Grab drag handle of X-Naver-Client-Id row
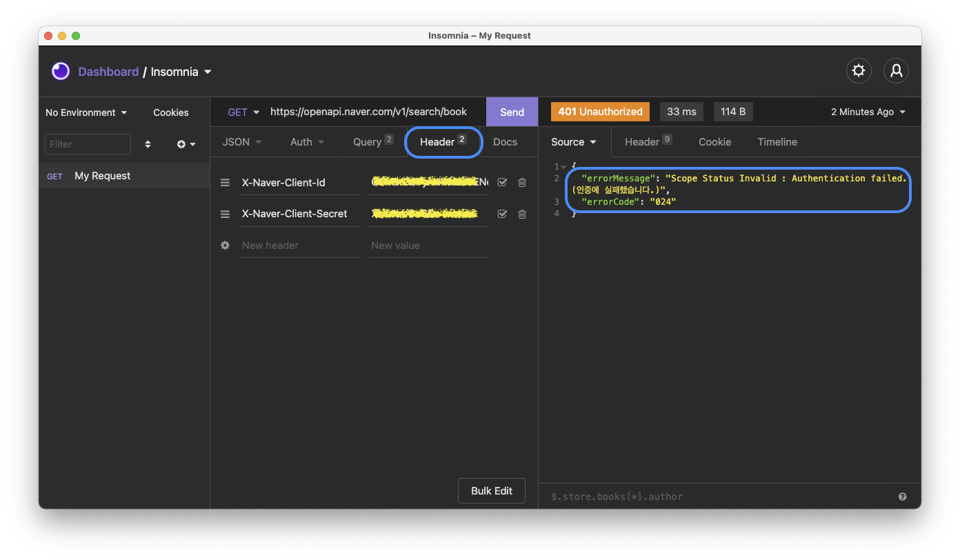Viewport: 960px width, 560px height. [x=225, y=183]
